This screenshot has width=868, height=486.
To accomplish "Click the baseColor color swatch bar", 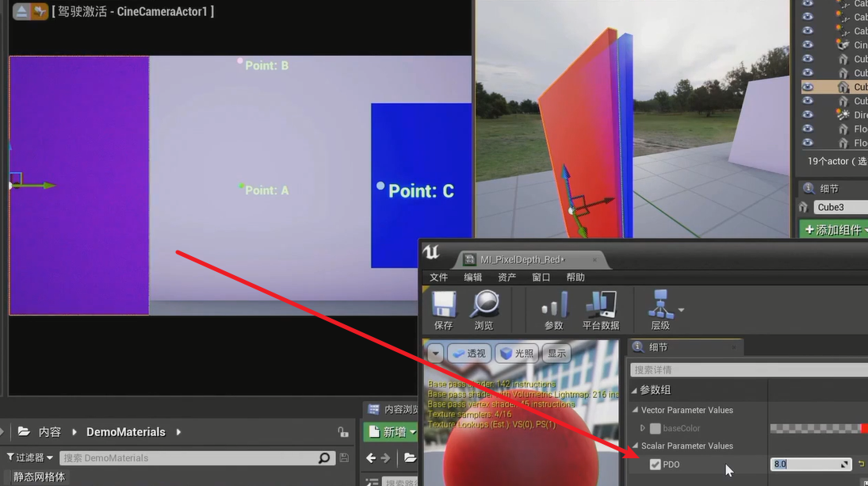I will (x=819, y=428).
